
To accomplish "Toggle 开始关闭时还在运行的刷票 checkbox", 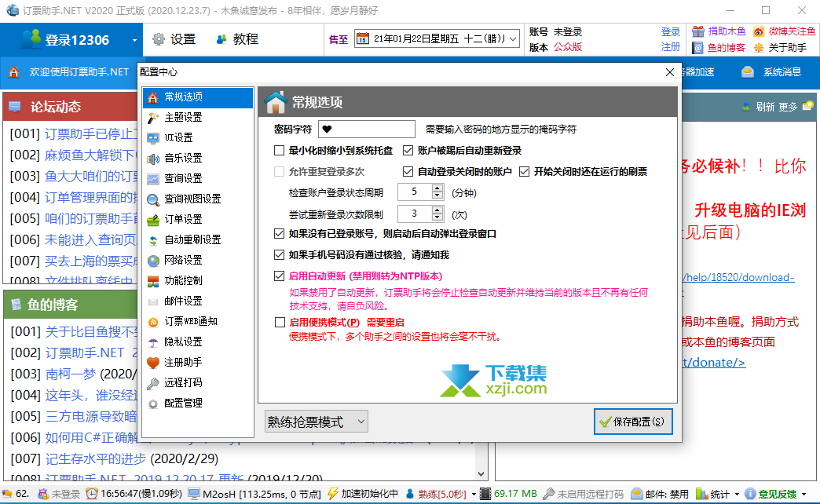I will pyautogui.click(x=524, y=171).
